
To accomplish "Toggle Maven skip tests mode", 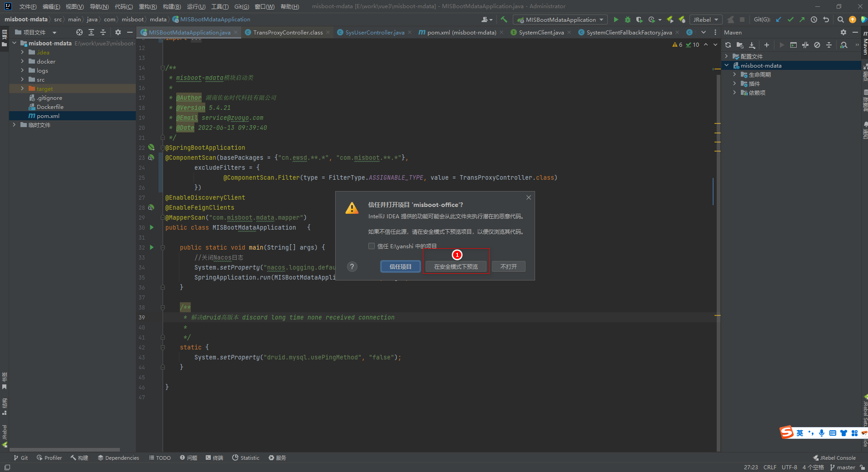I will 817,45.
